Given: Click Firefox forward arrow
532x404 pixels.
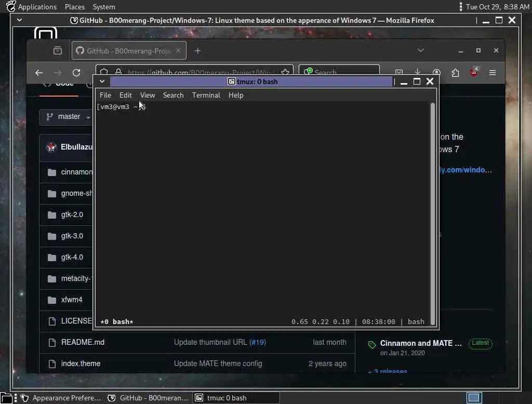Looking at the screenshot, I should pos(58,73).
